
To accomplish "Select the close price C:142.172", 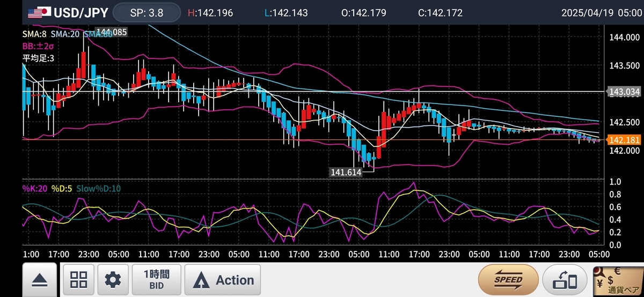I will 440,12.
